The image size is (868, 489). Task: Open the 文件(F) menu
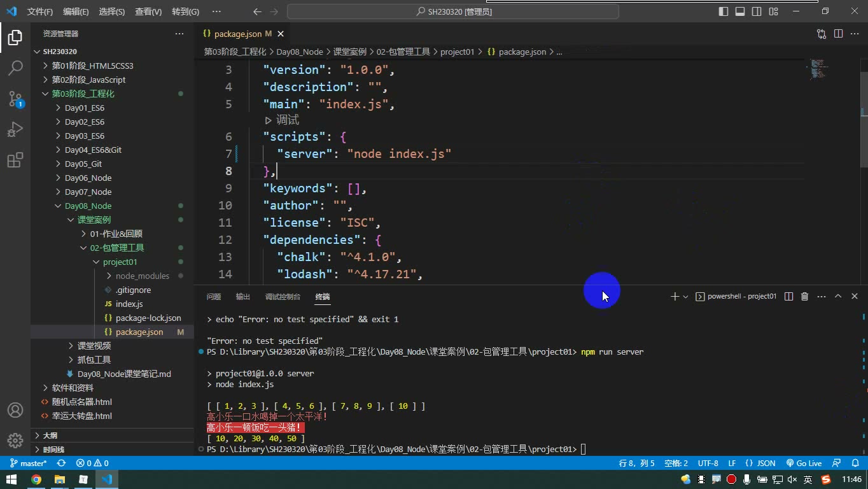click(40, 11)
